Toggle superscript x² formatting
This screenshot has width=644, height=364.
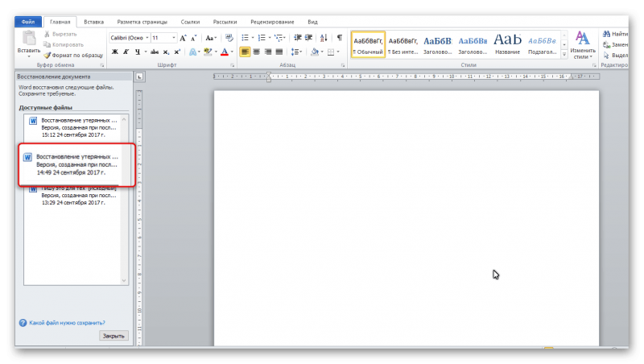point(177,52)
